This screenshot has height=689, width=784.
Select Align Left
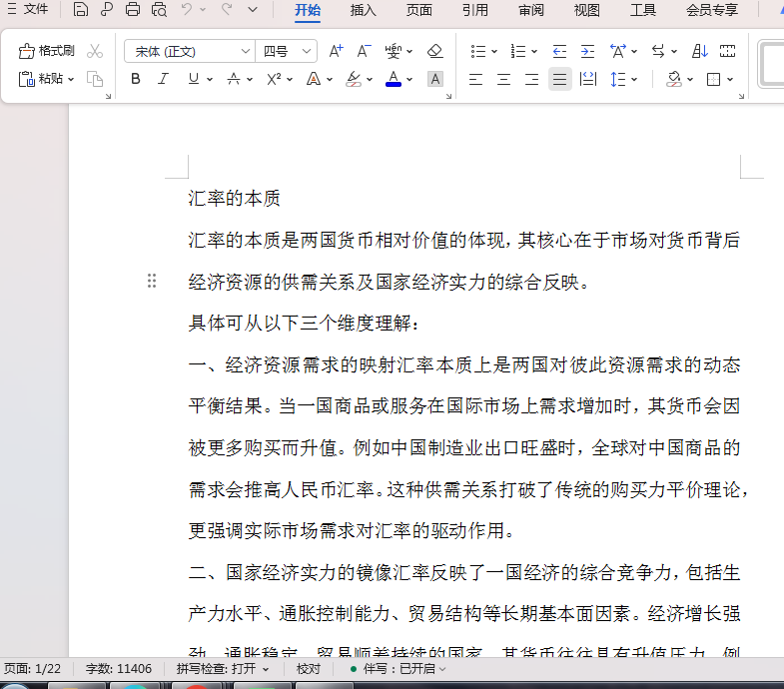click(475, 79)
